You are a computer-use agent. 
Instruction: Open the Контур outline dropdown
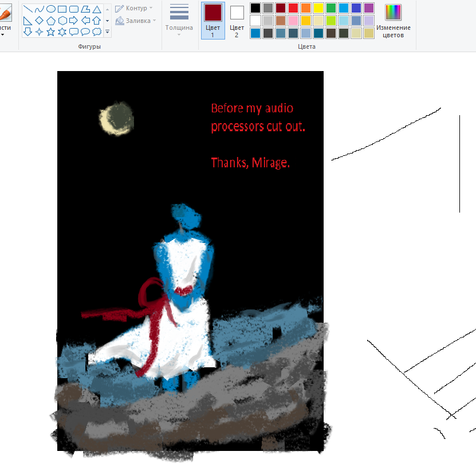click(135, 9)
